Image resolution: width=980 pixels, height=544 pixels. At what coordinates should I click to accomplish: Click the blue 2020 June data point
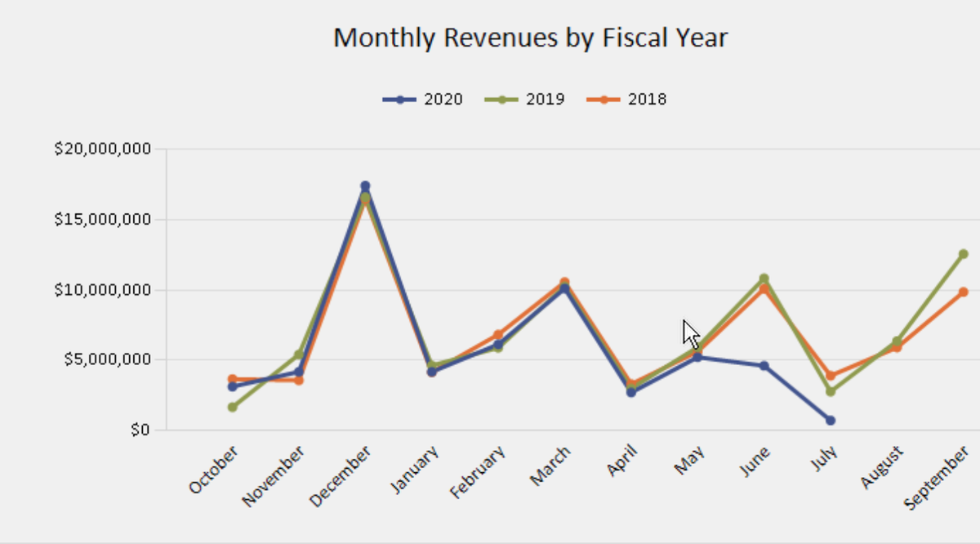coord(764,366)
